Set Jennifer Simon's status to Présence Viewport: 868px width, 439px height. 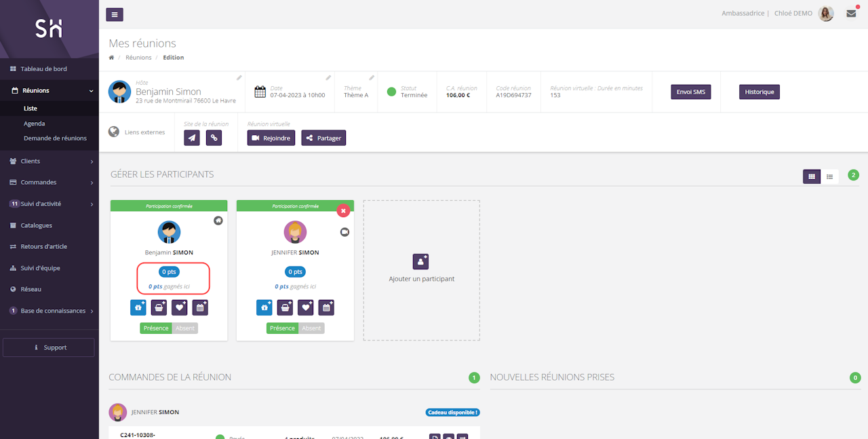click(x=282, y=328)
